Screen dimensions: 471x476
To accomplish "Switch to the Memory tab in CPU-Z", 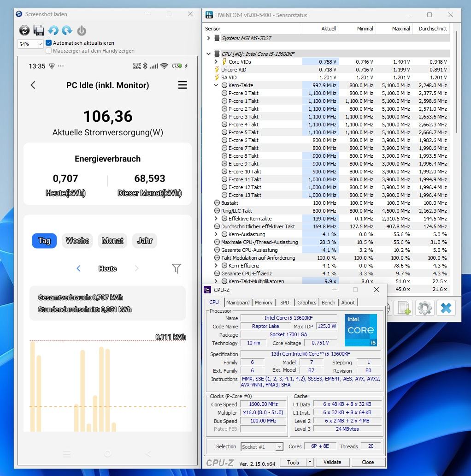I will tap(264, 303).
